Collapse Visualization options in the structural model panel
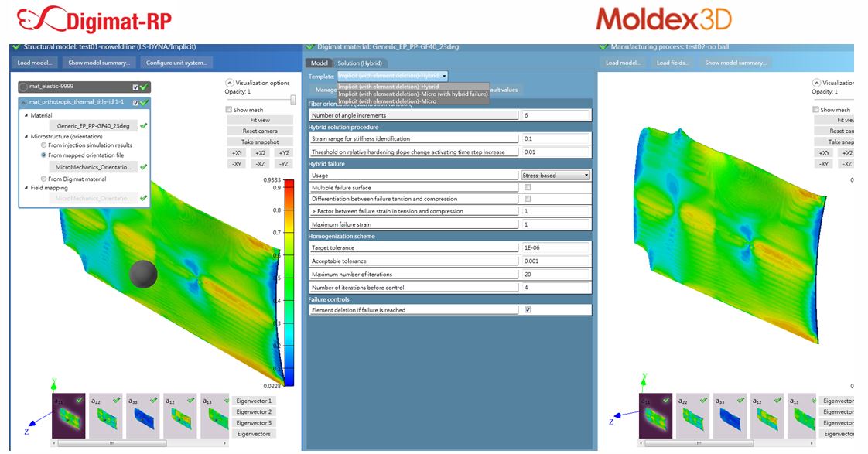 (230, 83)
